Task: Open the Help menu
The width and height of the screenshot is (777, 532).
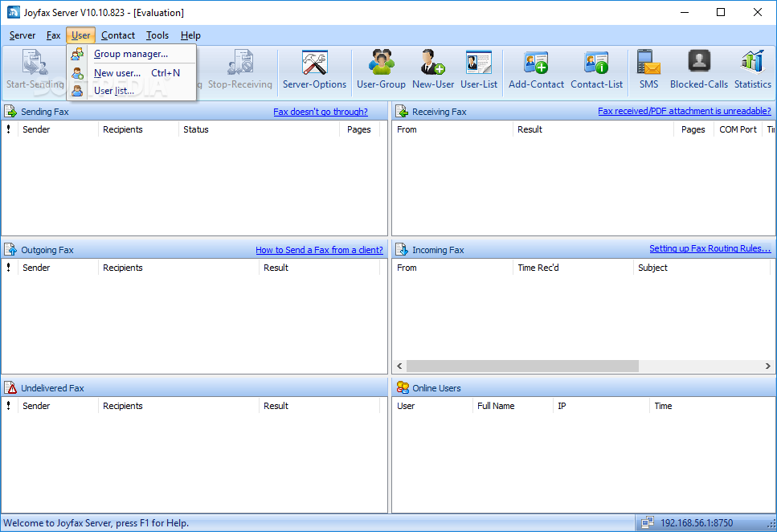Action: point(190,35)
